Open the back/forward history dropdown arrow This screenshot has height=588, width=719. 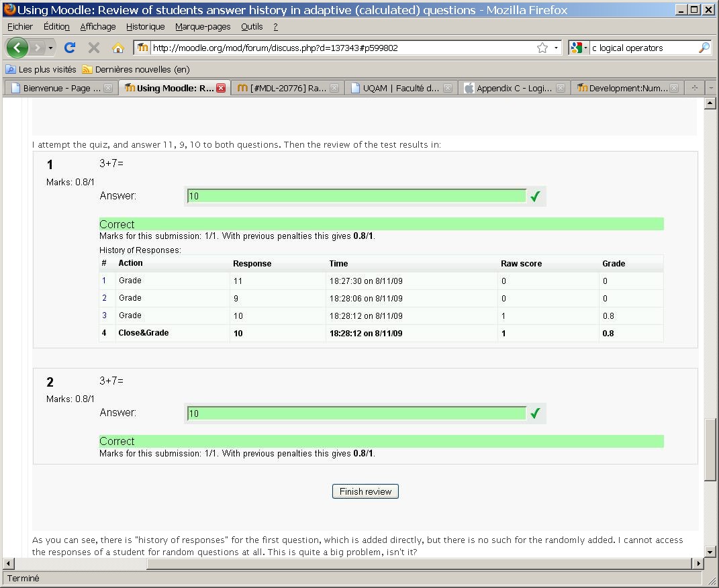pyautogui.click(x=50, y=48)
